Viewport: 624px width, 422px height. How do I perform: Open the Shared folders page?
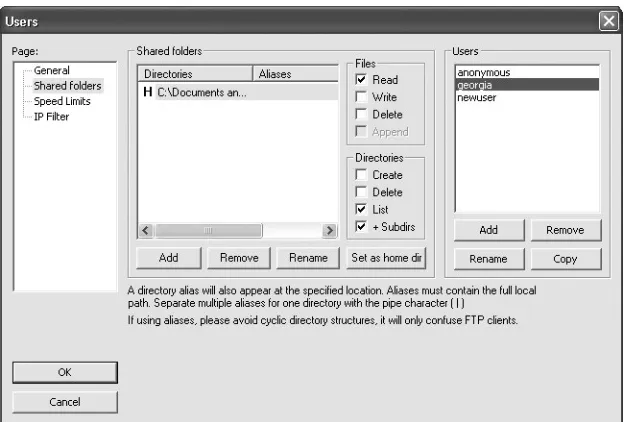68,86
